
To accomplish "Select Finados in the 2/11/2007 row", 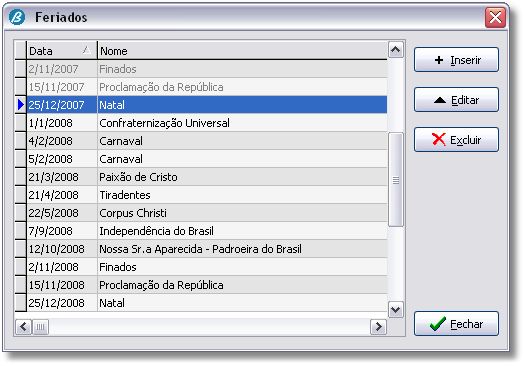I will tap(242, 69).
